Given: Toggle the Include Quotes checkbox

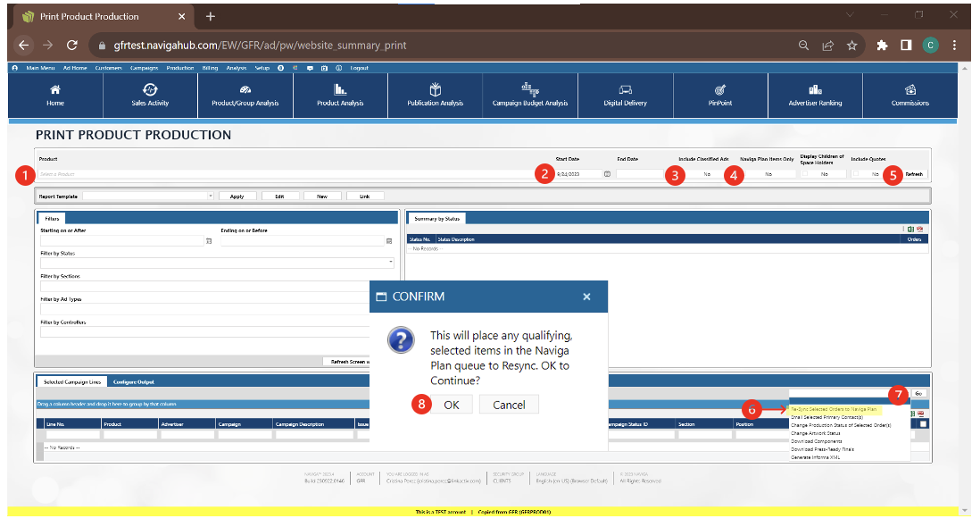Looking at the screenshot, I should click(856, 174).
